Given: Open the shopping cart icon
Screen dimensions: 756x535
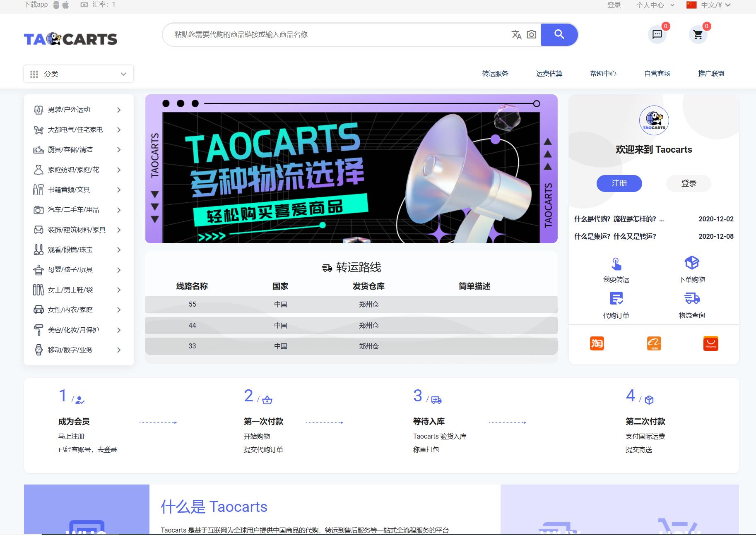Looking at the screenshot, I should [698, 35].
